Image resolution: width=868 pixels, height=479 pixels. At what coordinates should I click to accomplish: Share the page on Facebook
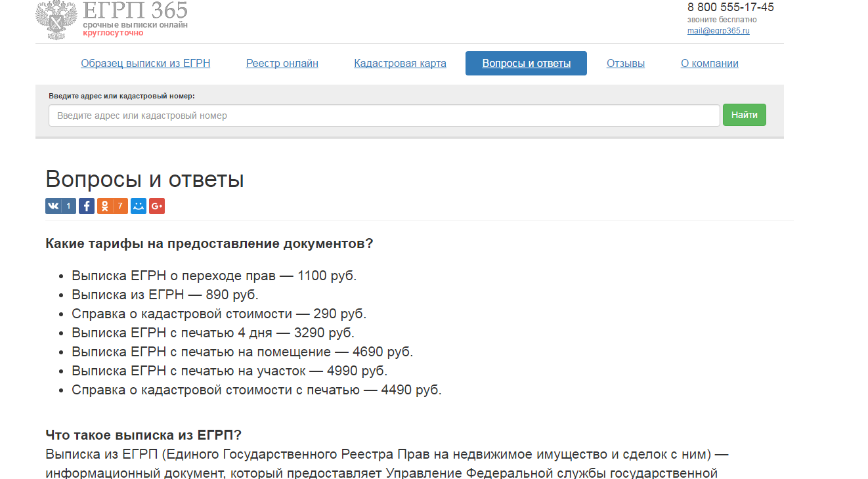coord(87,206)
